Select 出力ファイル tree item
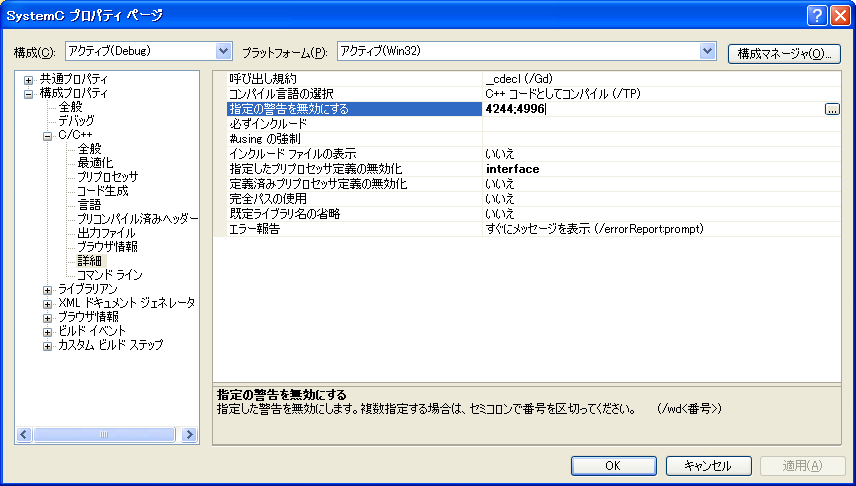The image size is (856, 486). pyautogui.click(x=106, y=233)
